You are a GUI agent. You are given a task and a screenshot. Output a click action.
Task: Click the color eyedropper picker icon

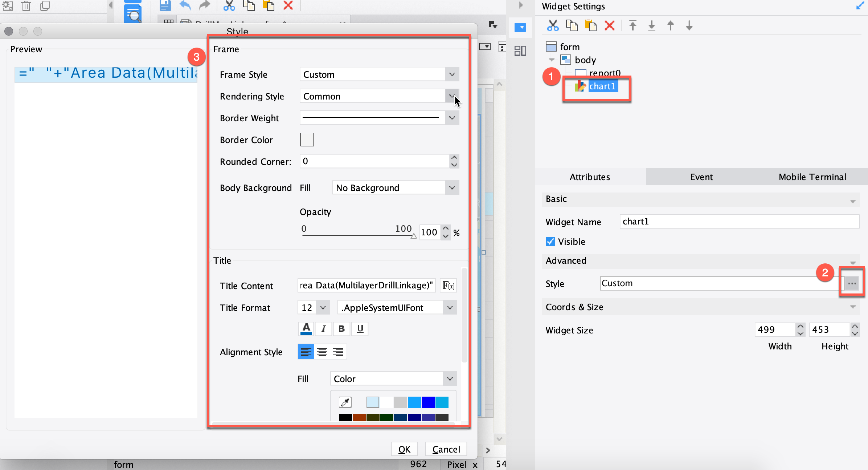point(345,402)
